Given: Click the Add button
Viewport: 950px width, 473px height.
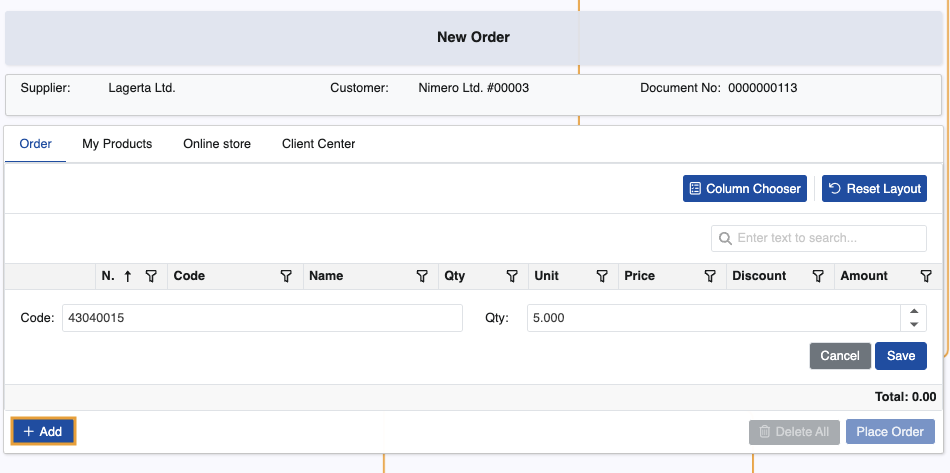Looking at the screenshot, I should (43, 432).
